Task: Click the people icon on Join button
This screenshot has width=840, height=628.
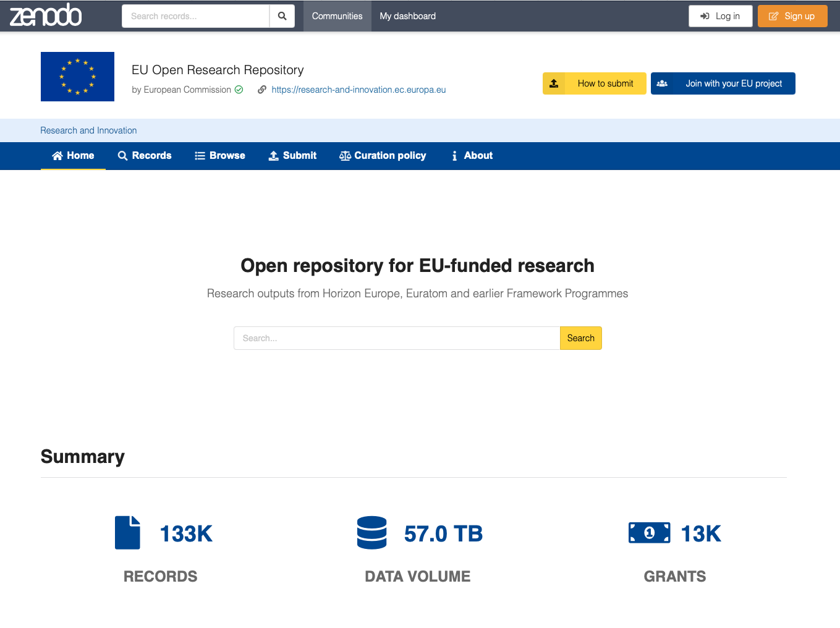Action: point(662,83)
